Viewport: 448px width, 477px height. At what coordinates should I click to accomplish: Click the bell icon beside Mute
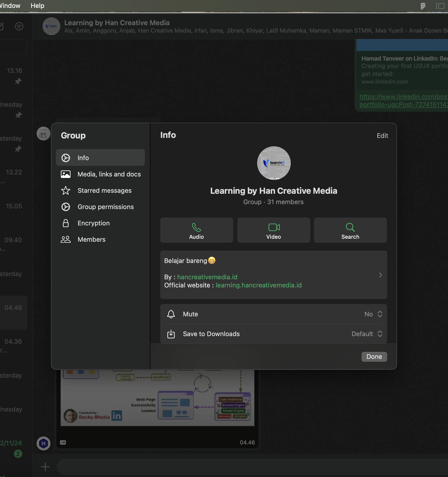[171, 314]
